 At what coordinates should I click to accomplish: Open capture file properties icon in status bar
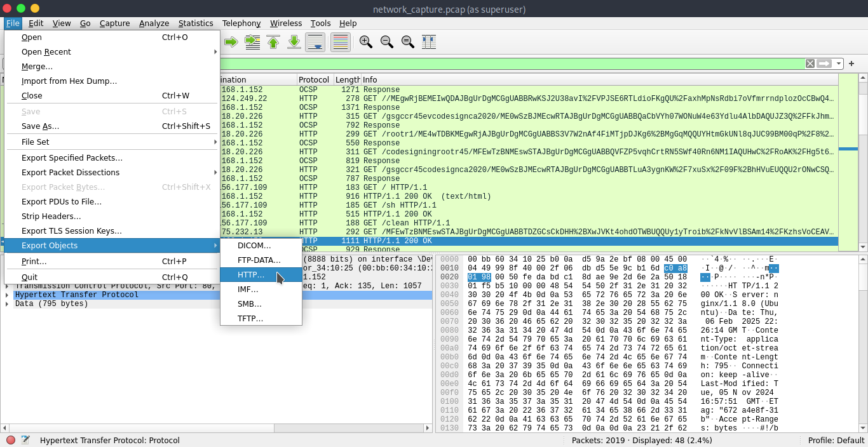pos(25,440)
